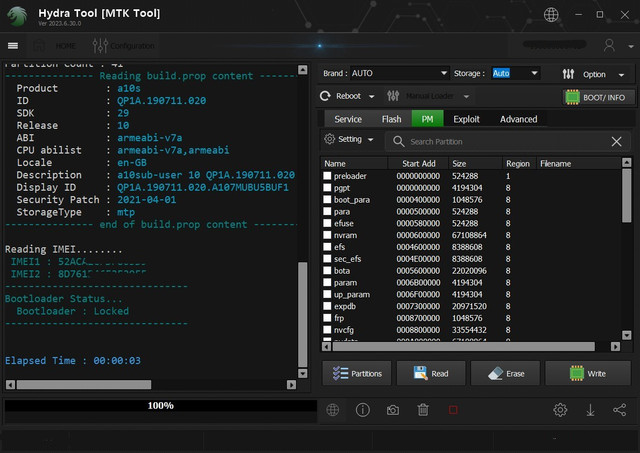640x453 pixels.
Task: Click the log panel horizontal scrollbar
Action: tap(151, 384)
